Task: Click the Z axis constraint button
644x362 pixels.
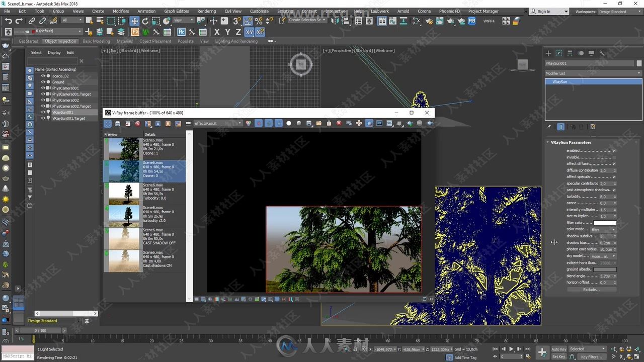Action: click(238, 32)
